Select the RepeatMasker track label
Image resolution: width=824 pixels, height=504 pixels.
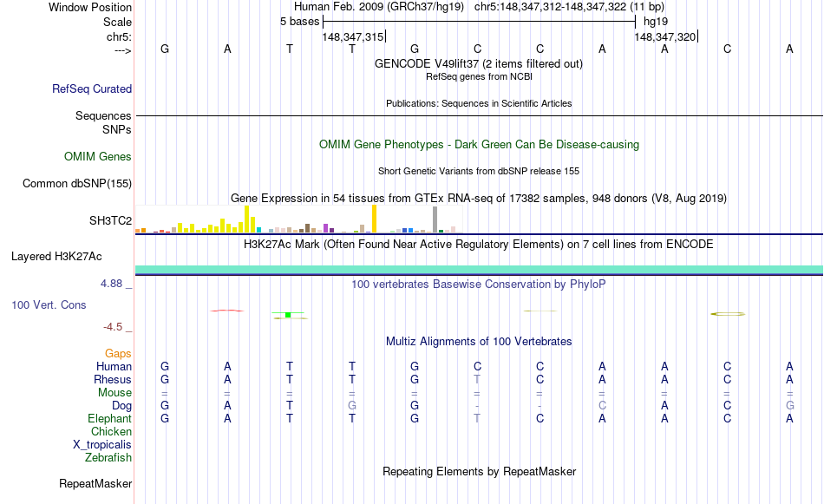point(95,483)
